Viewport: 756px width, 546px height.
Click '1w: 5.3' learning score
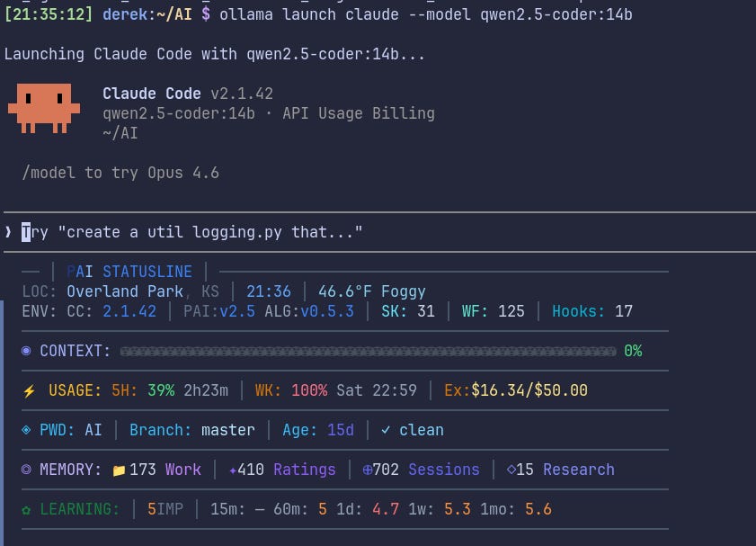[x=440, y=509]
